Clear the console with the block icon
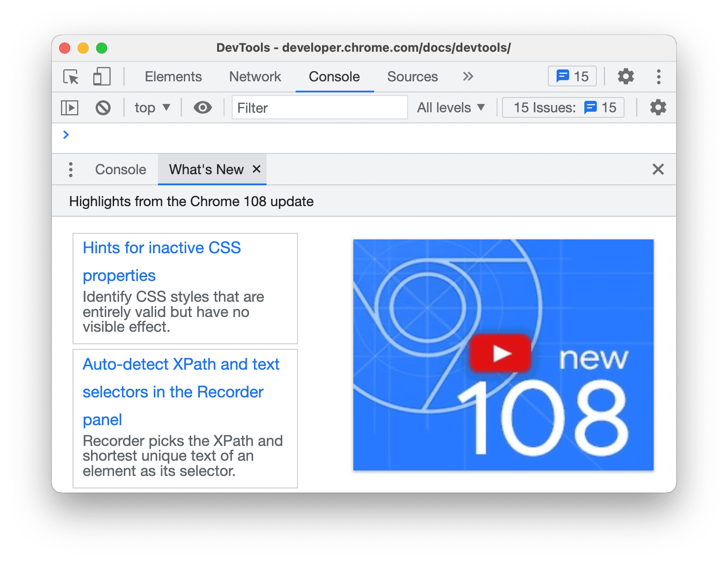 point(103,108)
